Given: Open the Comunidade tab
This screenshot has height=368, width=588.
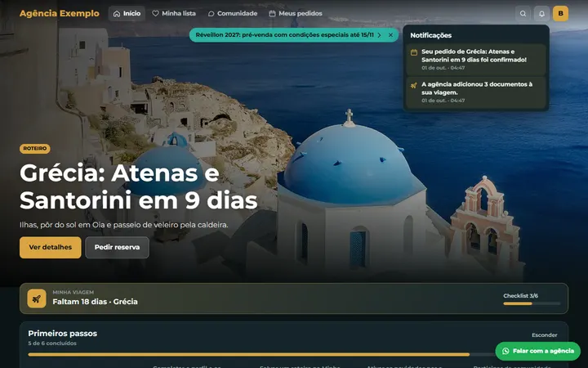Looking at the screenshot, I should 233,14.
